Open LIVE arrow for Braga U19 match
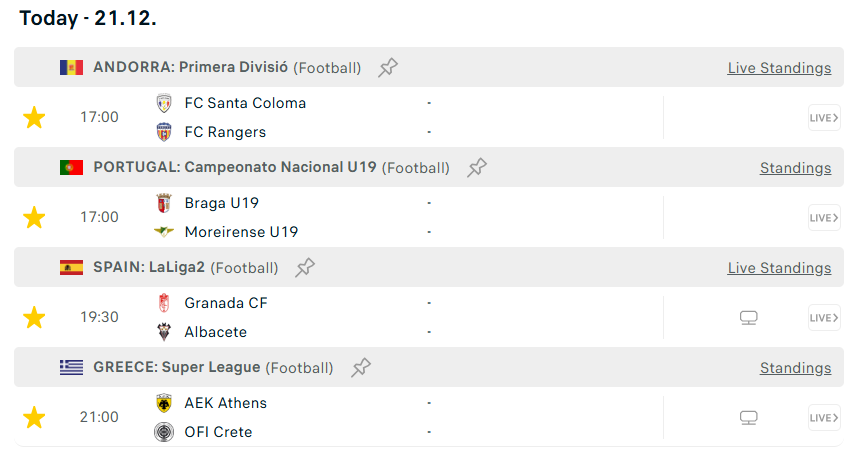Image resolution: width=852 pixels, height=456 pixels. coord(824,218)
